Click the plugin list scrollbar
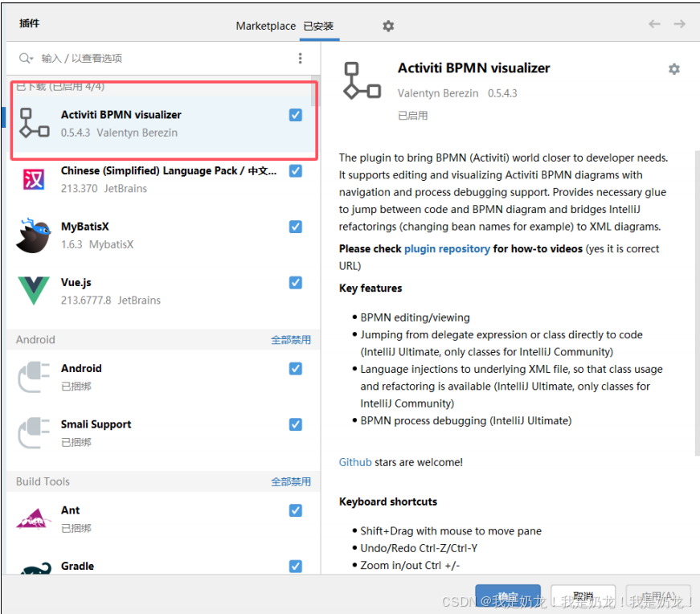 tap(316, 91)
